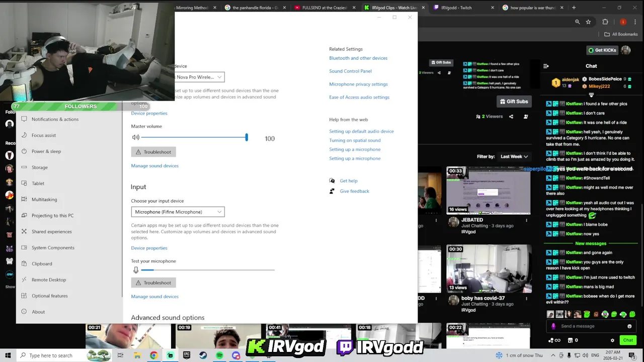Collapse the Kick chat panel icon
The height and width of the screenshot is (362, 644).
546,66
